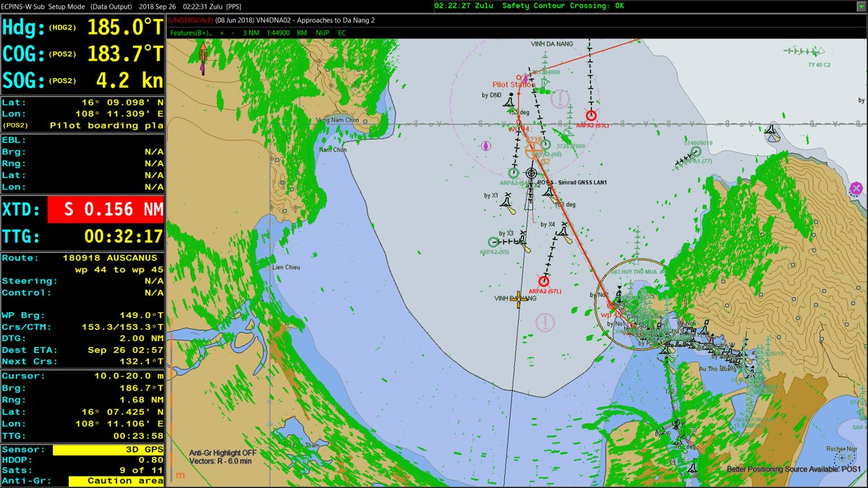
Task: Toggle the EC chart mode indicator
Action: [x=342, y=33]
